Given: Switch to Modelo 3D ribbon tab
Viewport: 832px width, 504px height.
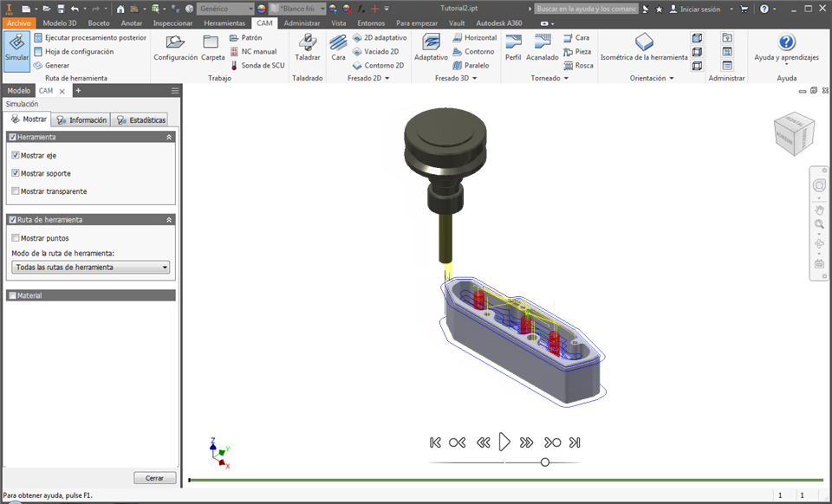Looking at the screenshot, I should pos(60,23).
